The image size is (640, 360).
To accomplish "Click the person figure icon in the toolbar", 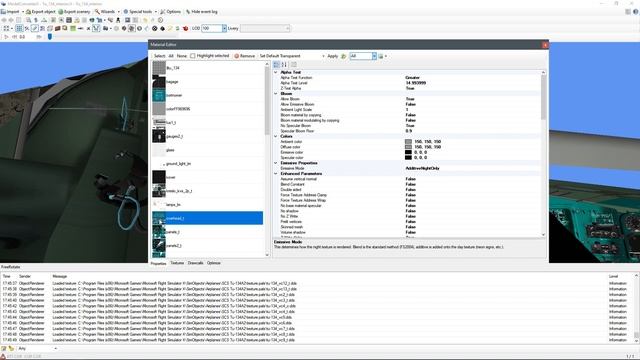I will [118, 20].
